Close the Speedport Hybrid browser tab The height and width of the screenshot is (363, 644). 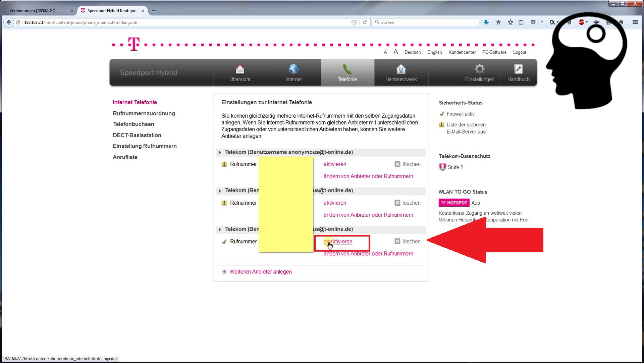(143, 11)
